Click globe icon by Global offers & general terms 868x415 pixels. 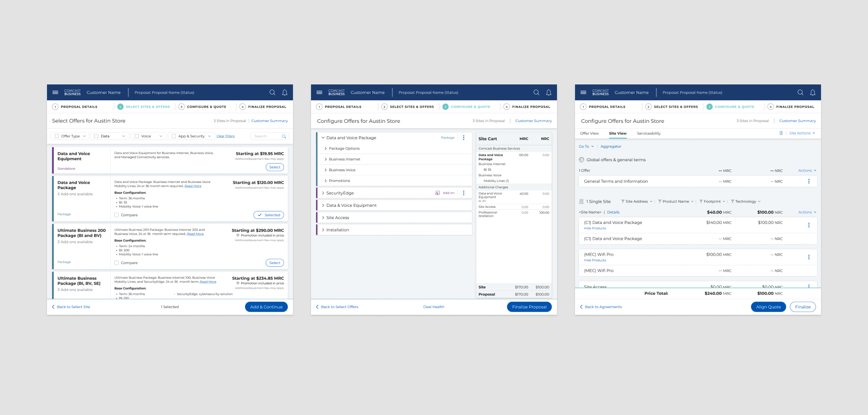(581, 159)
